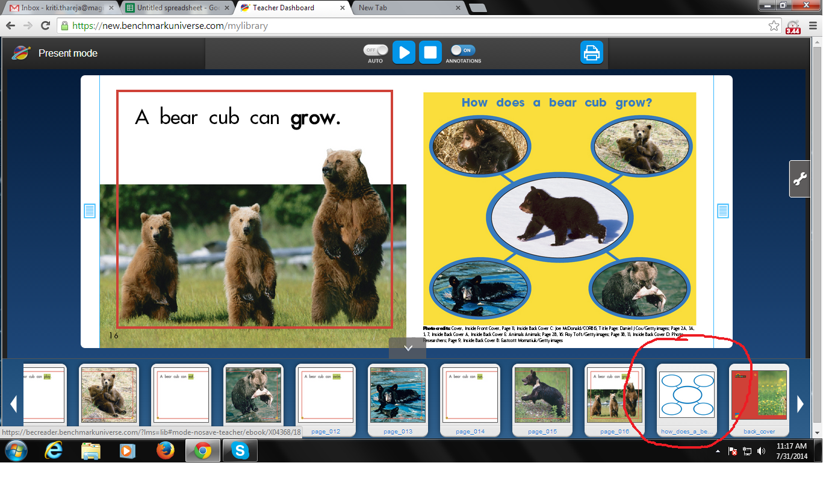Close the Teacher Dashboard tab

point(343,8)
